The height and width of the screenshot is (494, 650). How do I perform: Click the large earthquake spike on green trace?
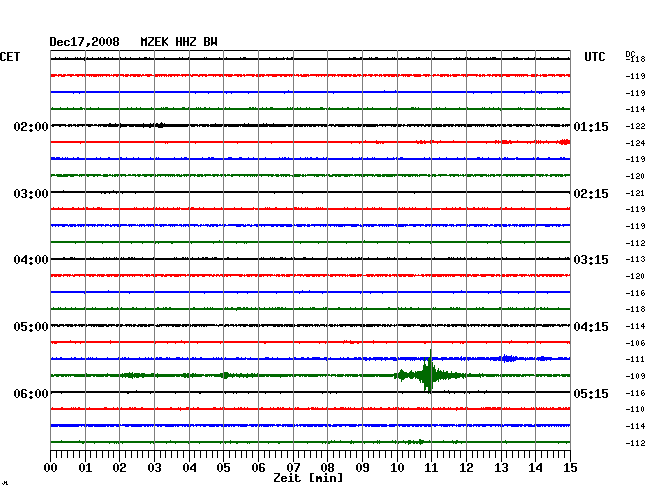pyautogui.click(x=430, y=374)
